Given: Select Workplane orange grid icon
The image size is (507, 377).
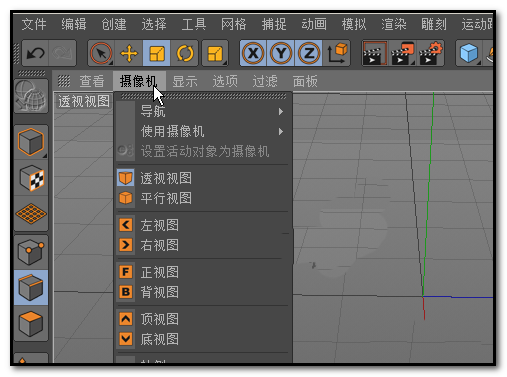Looking at the screenshot, I should (31, 214).
